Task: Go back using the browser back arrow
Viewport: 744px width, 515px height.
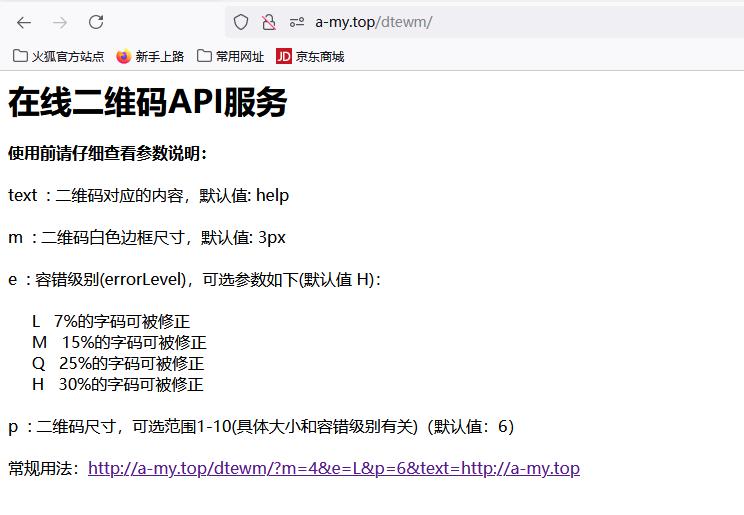Action: pyautogui.click(x=24, y=22)
